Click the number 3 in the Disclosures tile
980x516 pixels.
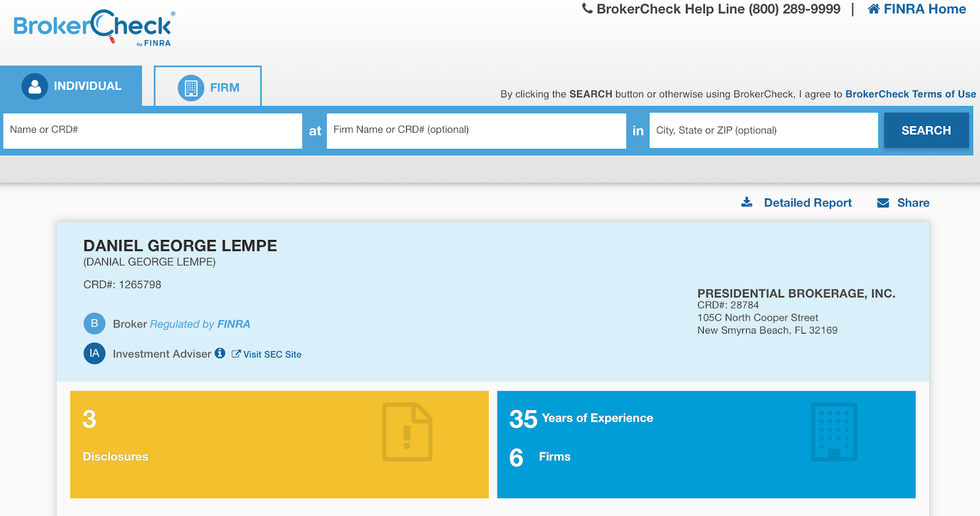coord(89,419)
